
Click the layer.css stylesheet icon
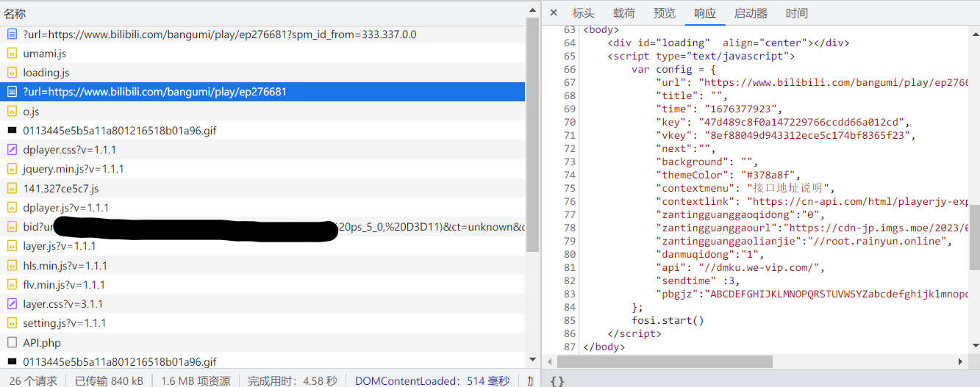[12, 304]
